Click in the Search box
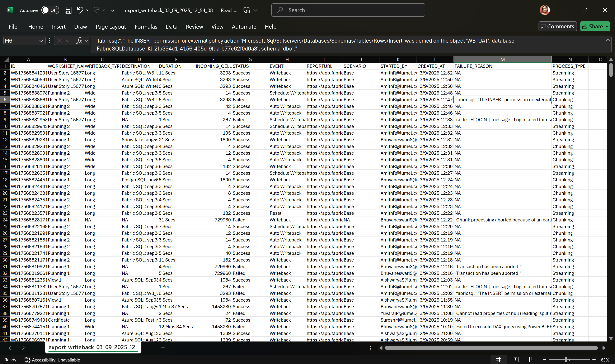615x364 pixels. click(348, 10)
